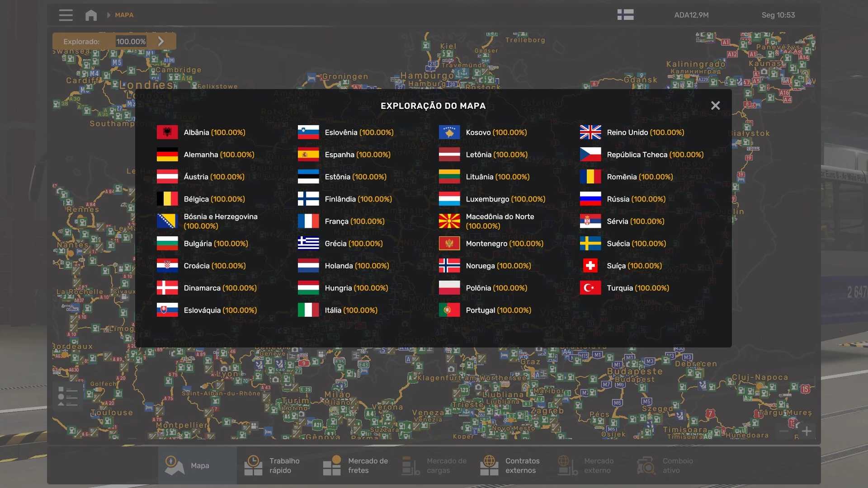Click the Reino Unido flag icon
The image size is (868, 488).
pos(590,132)
